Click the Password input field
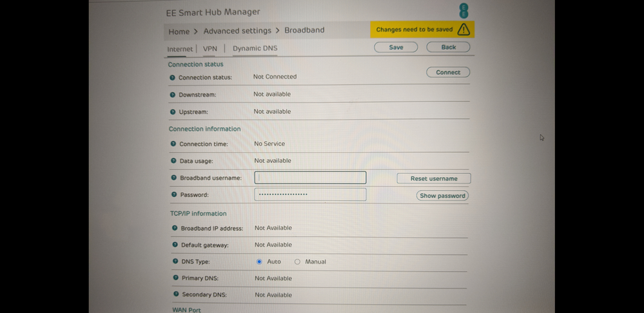Image resolution: width=644 pixels, height=313 pixels. coord(310,194)
